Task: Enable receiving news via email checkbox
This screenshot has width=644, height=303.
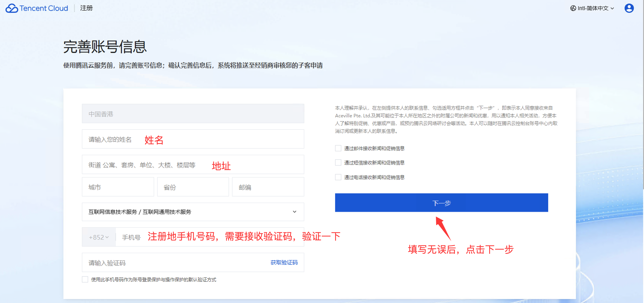Action: click(x=338, y=148)
